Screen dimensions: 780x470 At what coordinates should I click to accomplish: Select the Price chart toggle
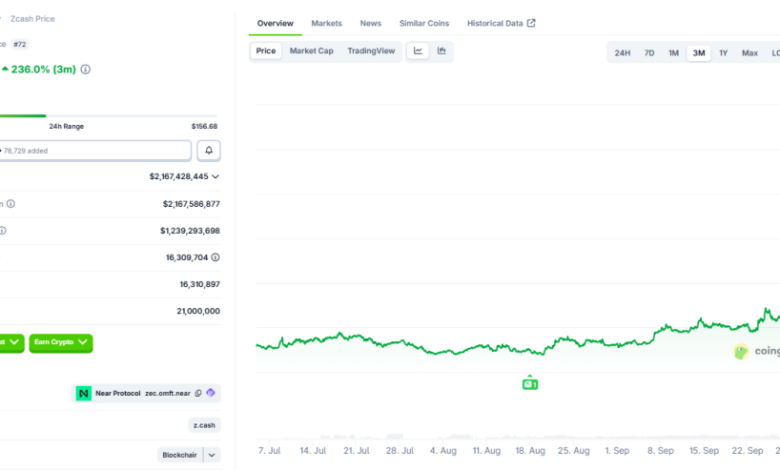coord(266,51)
